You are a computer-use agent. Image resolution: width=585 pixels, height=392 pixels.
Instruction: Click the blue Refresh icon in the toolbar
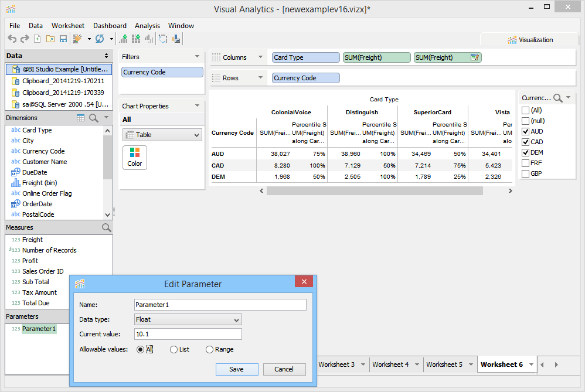[99, 39]
